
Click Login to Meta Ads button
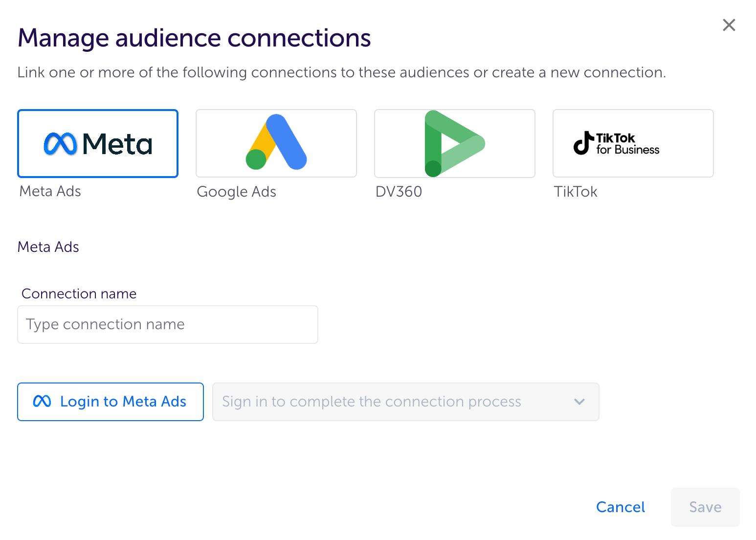[111, 402]
